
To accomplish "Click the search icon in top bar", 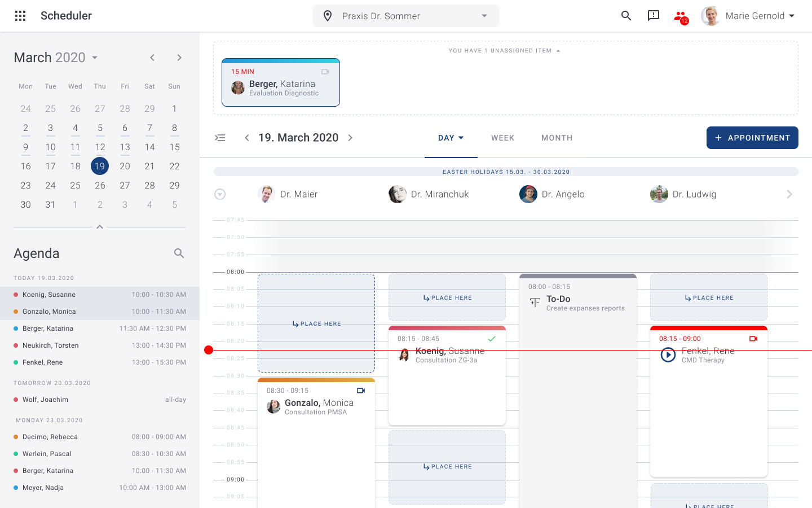I will [x=626, y=16].
